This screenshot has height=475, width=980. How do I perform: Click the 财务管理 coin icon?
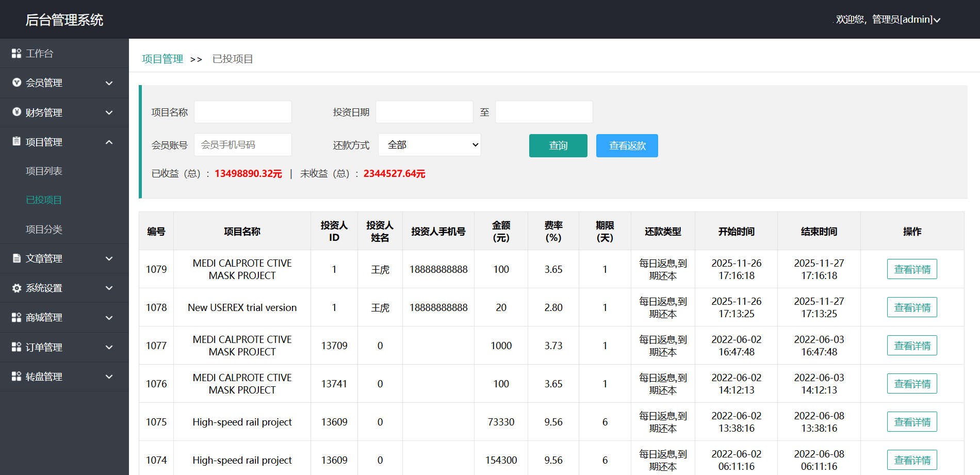tap(17, 112)
